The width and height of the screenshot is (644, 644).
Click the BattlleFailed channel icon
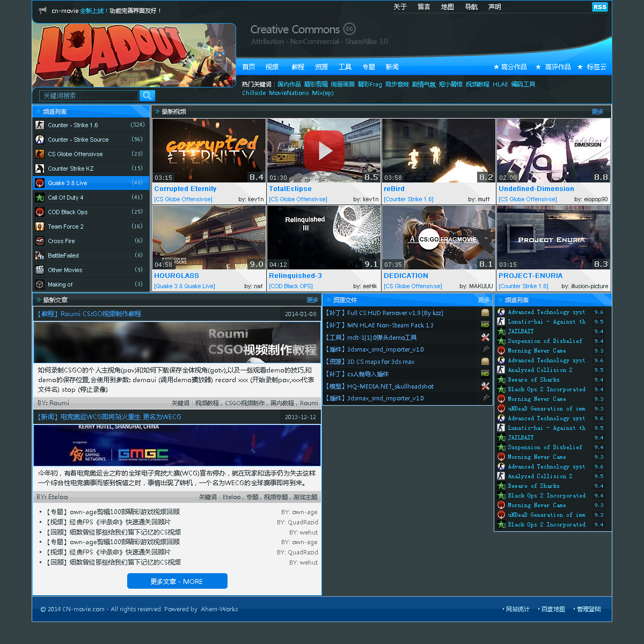(40, 255)
